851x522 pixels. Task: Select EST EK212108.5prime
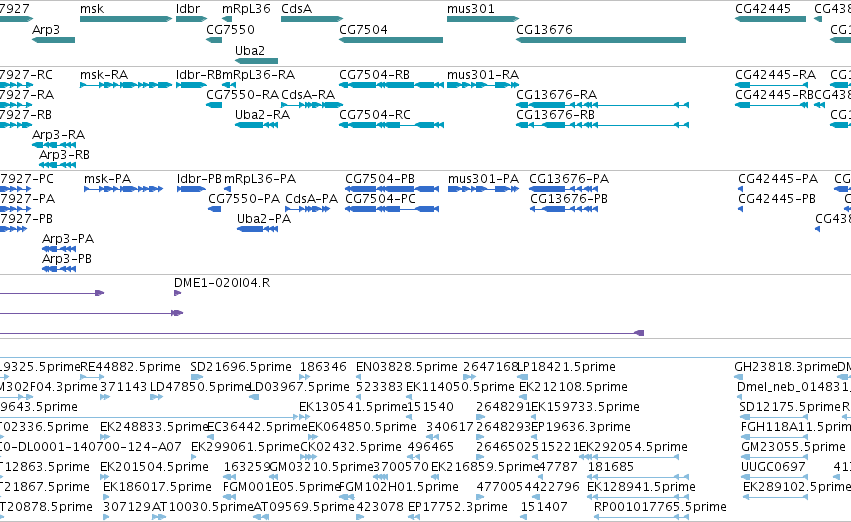(523, 397)
